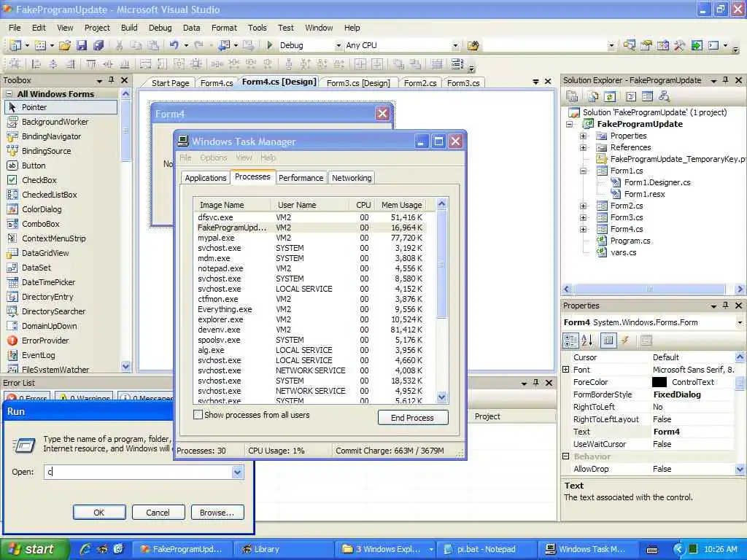This screenshot has width=747, height=560.
Task: Expand the Form2.cs node in Solution Explorer
Action: [x=583, y=206]
